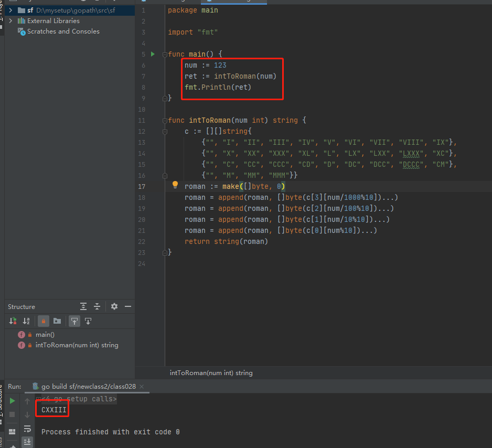Select intToRoman(num int) string in Structure
492x448 pixels.
pos(77,345)
